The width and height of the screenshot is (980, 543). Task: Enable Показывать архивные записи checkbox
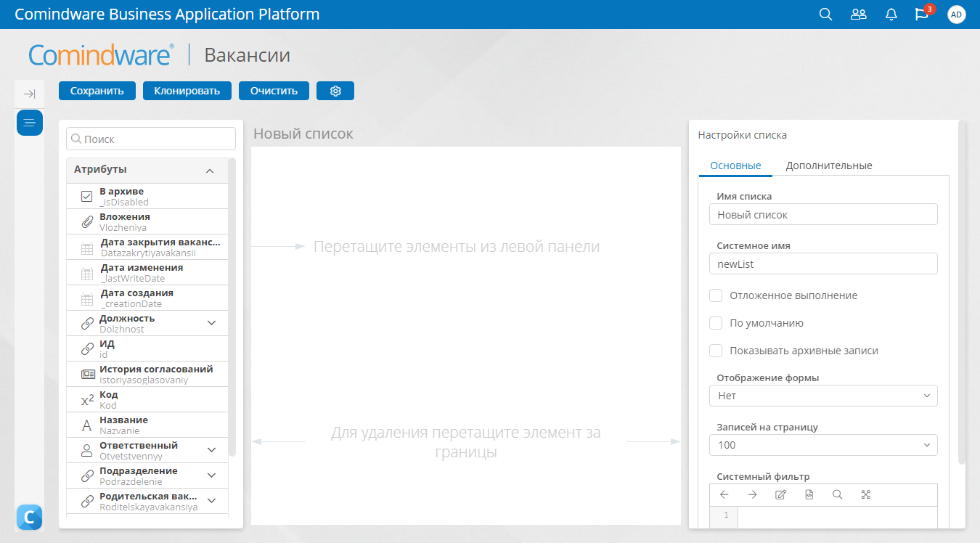[716, 351]
